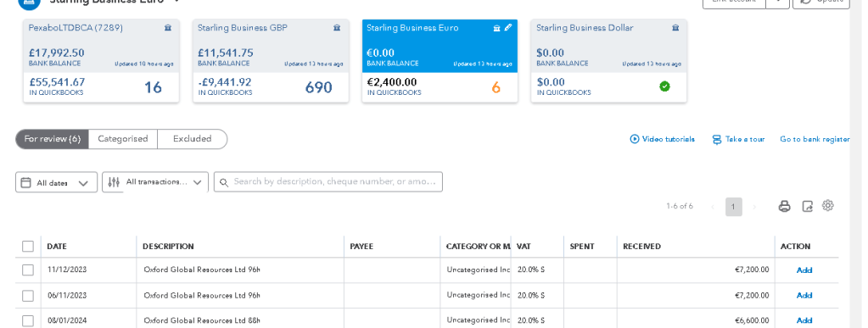Click the £55,541.67 in QuickBooks balance

(57, 82)
